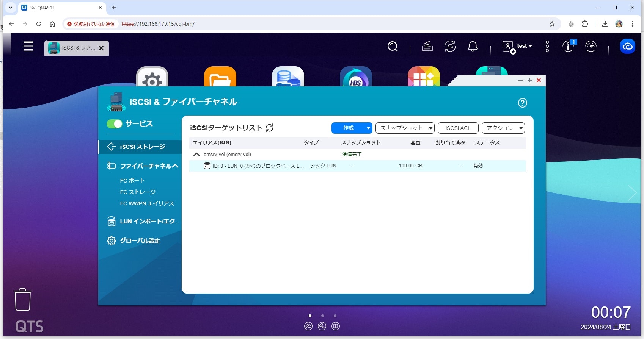The image size is (644, 339).
Task: Open the external devices refresh icon
Action: (450, 47)
